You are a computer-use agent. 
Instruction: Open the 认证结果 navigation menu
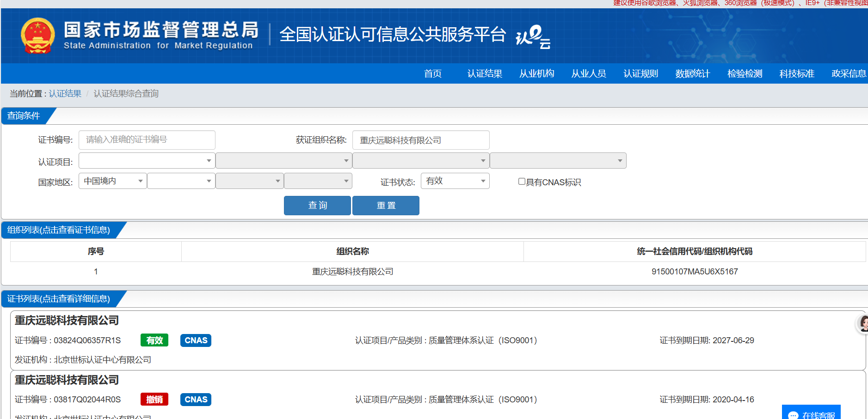pyautogui.click(x=485, y=73)
